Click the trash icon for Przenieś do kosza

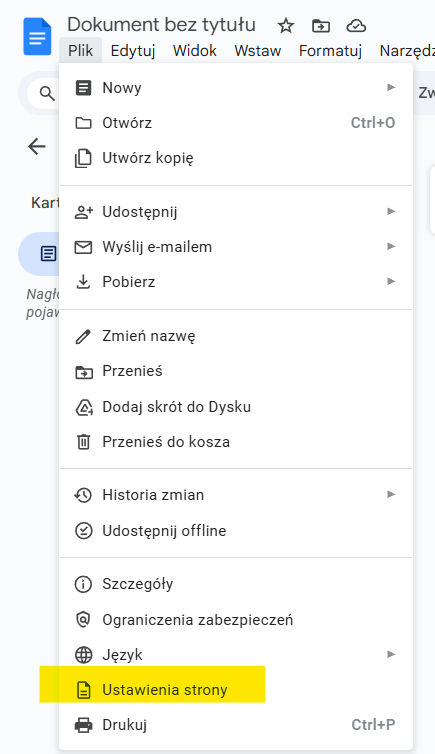point(84,441)
